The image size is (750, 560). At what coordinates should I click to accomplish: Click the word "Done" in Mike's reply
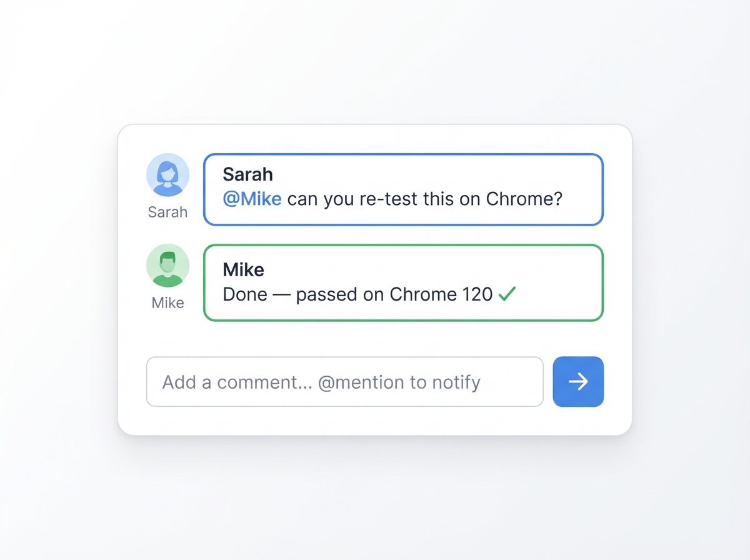[x=245, y=294]
